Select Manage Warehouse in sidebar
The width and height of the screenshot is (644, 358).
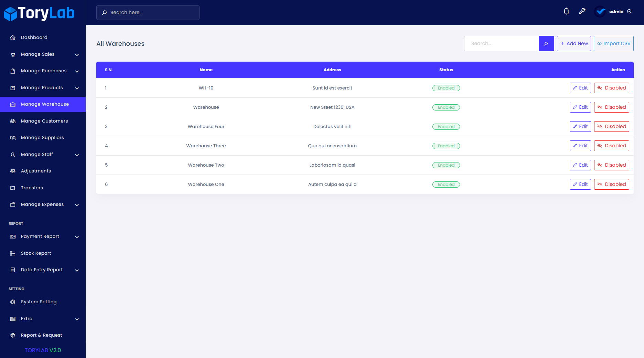pos(45,104)
